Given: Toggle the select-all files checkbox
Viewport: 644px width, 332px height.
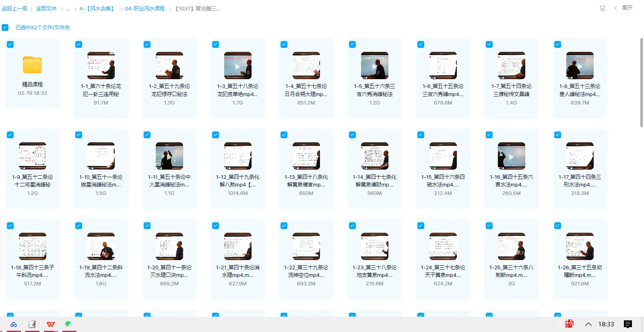Looking at the screenshot, I should point(5,27).
